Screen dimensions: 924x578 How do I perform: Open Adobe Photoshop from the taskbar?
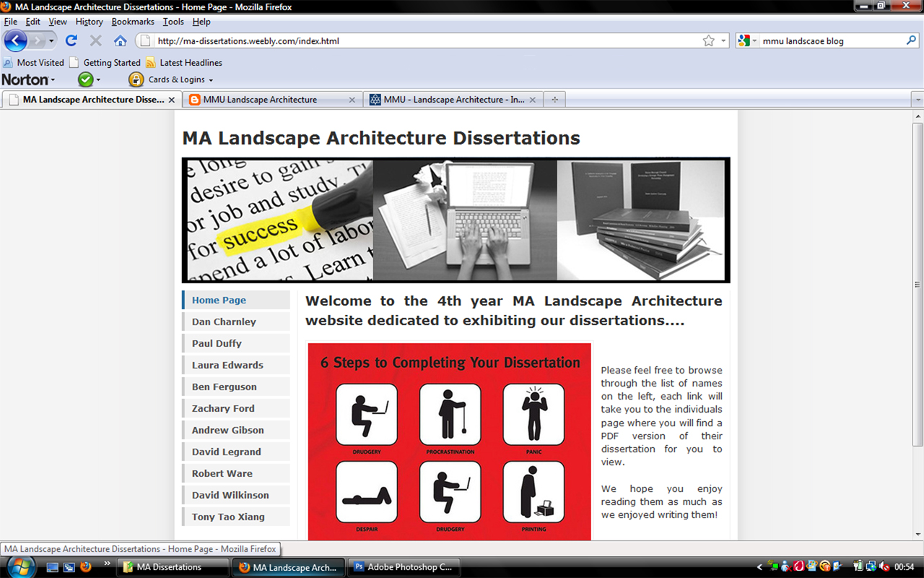click(x=404, y=567)
